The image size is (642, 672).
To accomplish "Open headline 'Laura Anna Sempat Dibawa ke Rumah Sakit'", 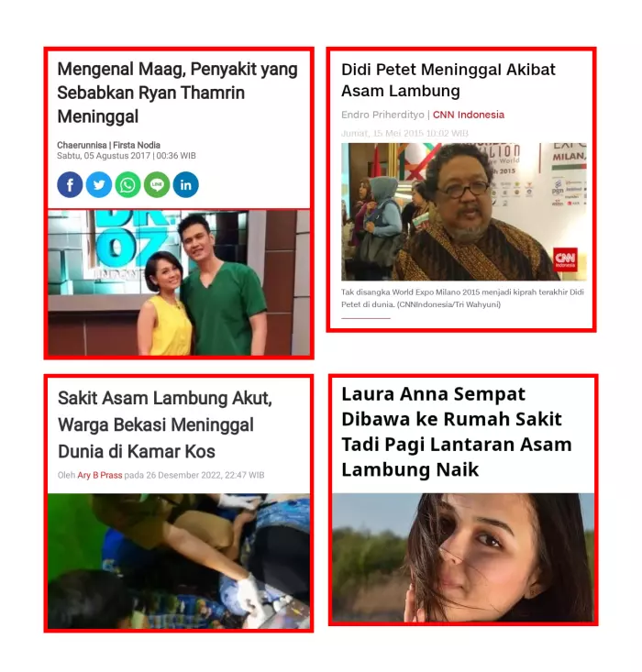I will click(457, 432).
